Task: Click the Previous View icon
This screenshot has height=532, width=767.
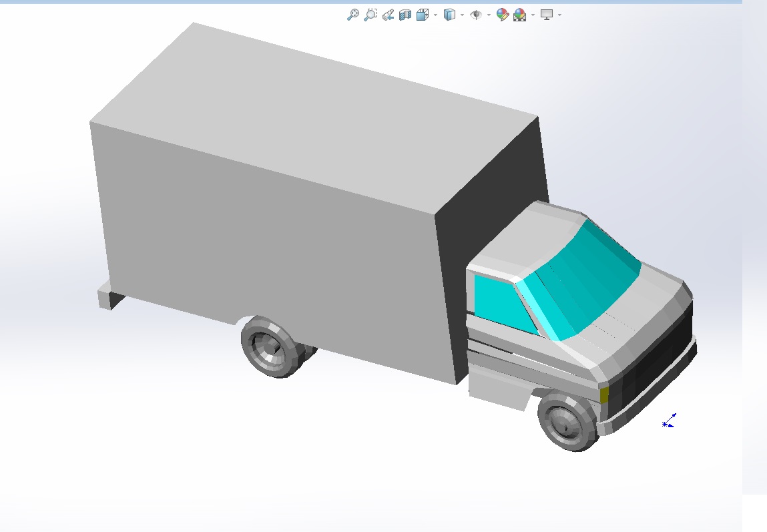Action: click(x=388, y=15)
